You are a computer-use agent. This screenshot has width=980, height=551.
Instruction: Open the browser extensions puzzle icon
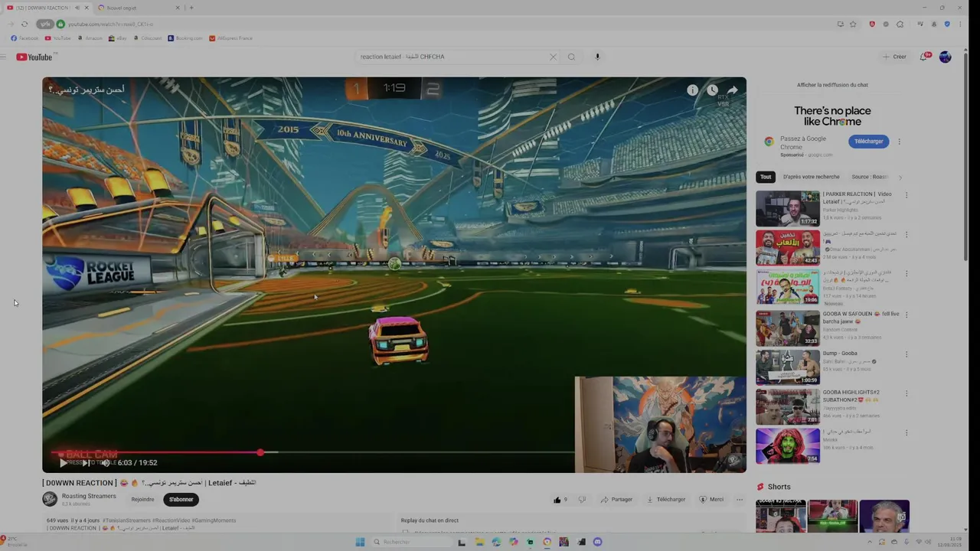(900, 24)
